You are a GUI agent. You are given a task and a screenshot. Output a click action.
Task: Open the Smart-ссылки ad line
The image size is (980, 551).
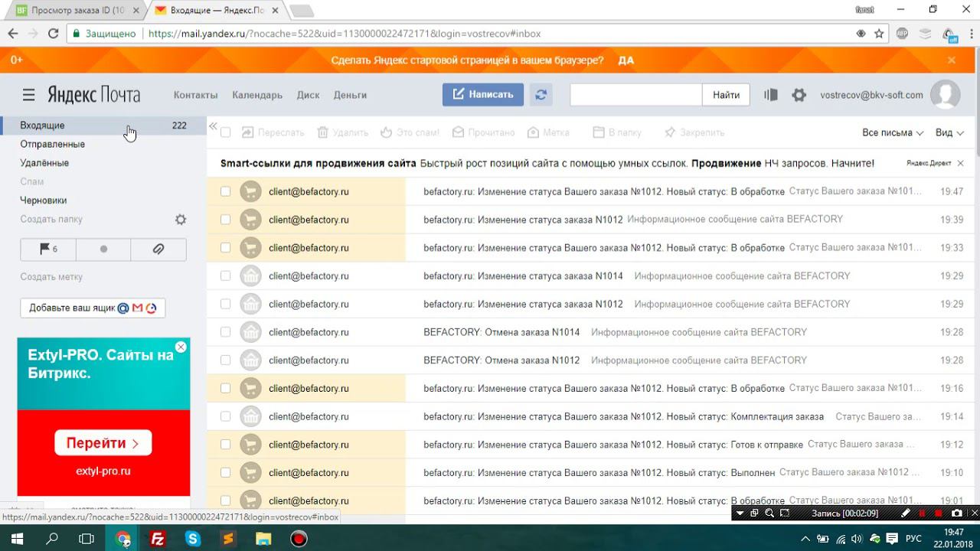pos(547,163)
